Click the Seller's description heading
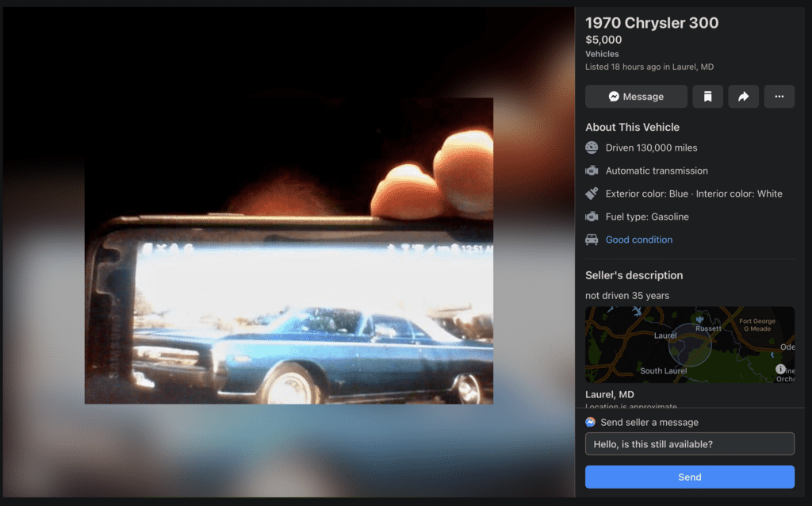This screenshot has height=506, width=812. click(634, 275)
